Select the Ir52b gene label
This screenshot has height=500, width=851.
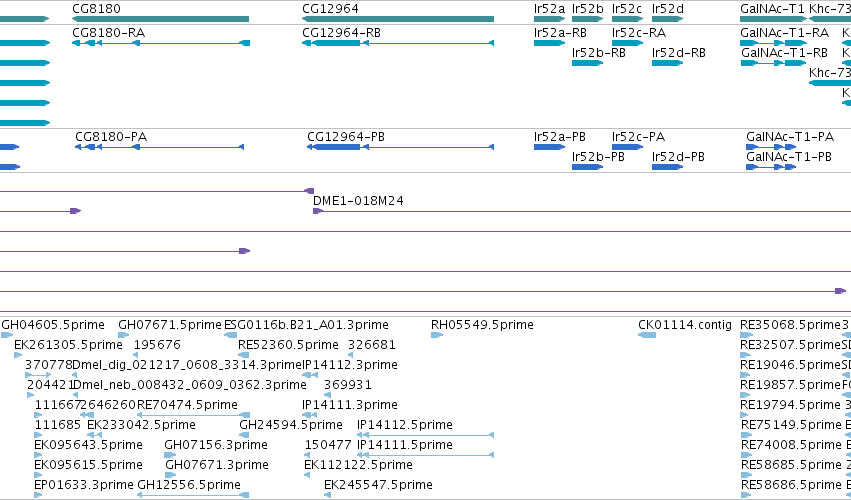pyautogui.click(x=588, y=9)
